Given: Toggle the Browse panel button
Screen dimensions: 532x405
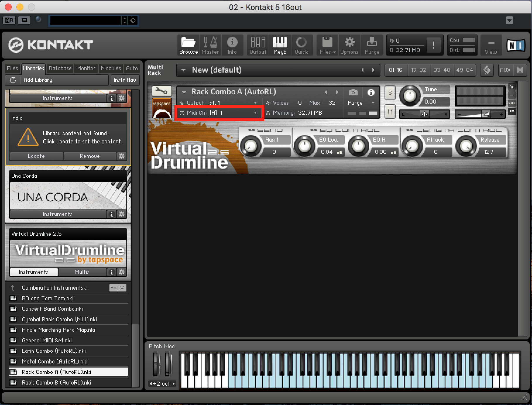Looking at the screenshot, I should pyautogui.click(x=188, y=45).
